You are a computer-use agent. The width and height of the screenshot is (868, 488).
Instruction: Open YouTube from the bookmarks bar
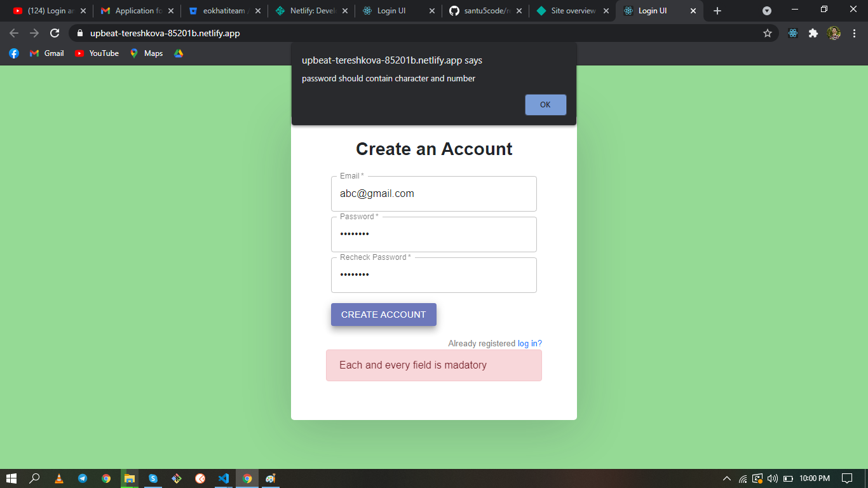[96, 53]
